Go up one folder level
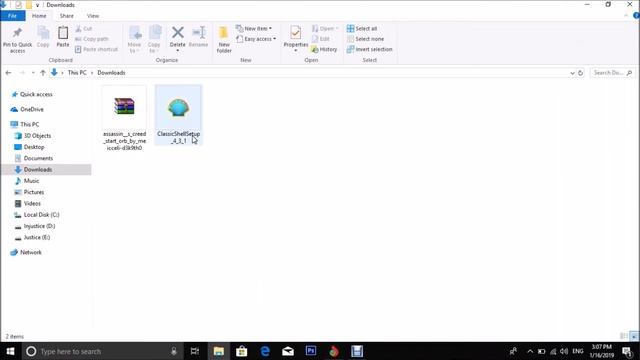The width and height of the screenshot is (640, 360). [43, 73]
